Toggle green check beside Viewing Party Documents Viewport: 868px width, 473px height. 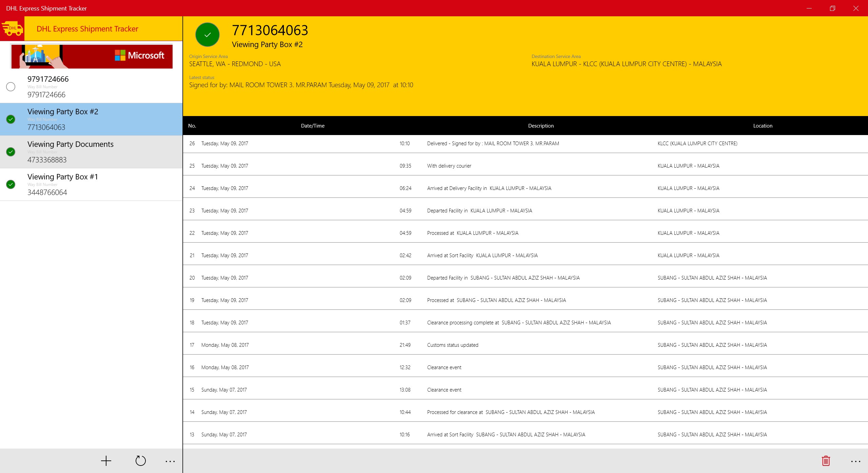point(11,152)
